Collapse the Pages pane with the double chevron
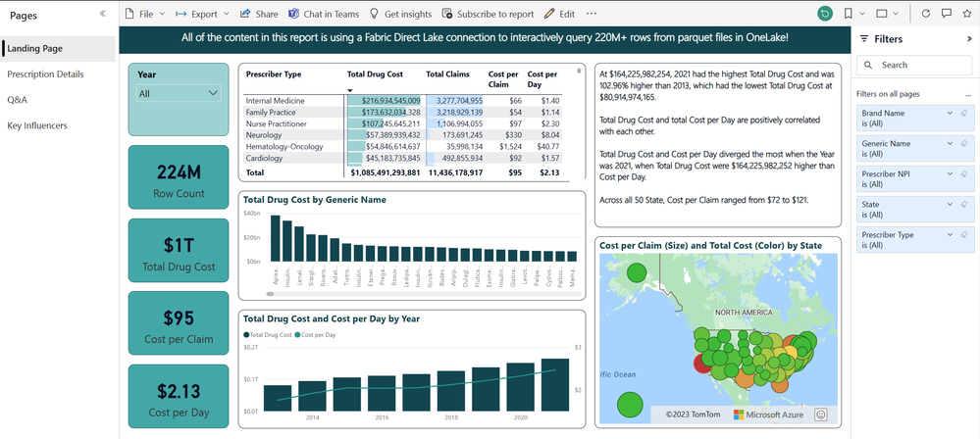Screen dimensions: 980x439 coord(102,14)
